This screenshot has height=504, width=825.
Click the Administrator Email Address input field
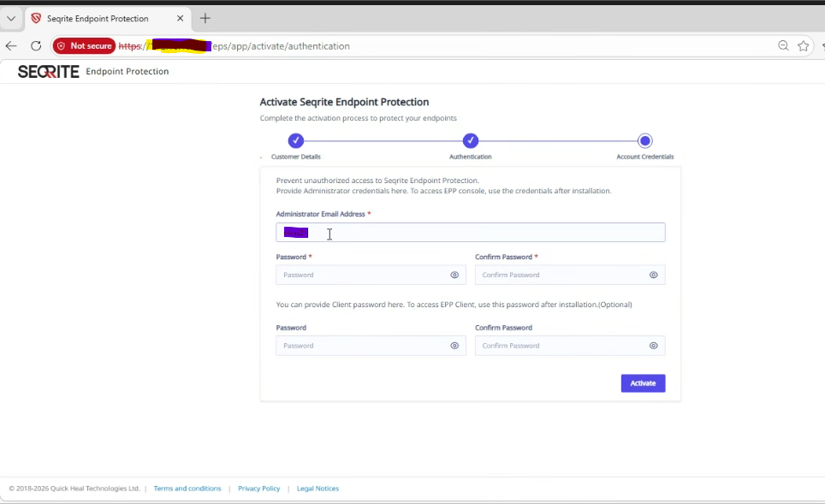pos(471,232)
